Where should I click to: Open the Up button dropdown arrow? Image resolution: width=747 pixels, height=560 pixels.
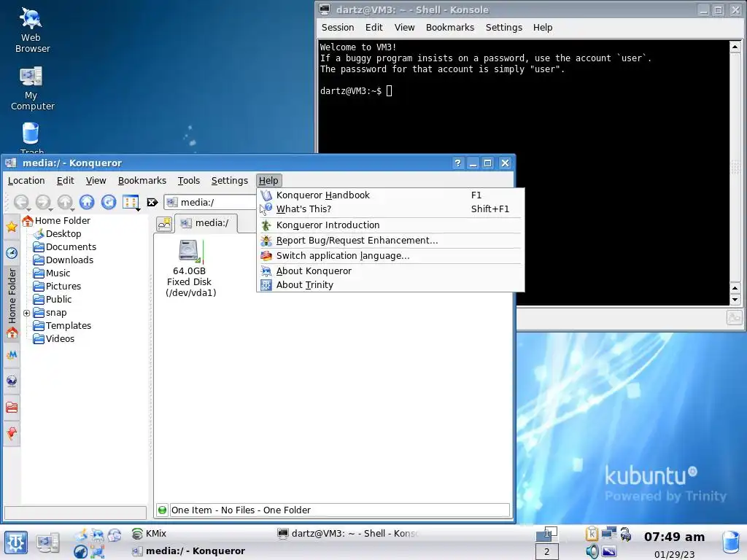[72, 209]
